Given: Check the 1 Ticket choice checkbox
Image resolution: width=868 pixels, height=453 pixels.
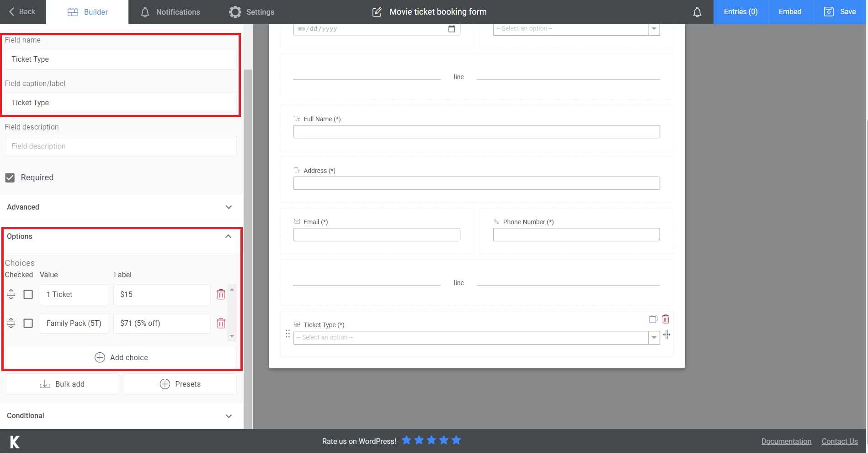Looking at the screenshot, I should (28, 294).
